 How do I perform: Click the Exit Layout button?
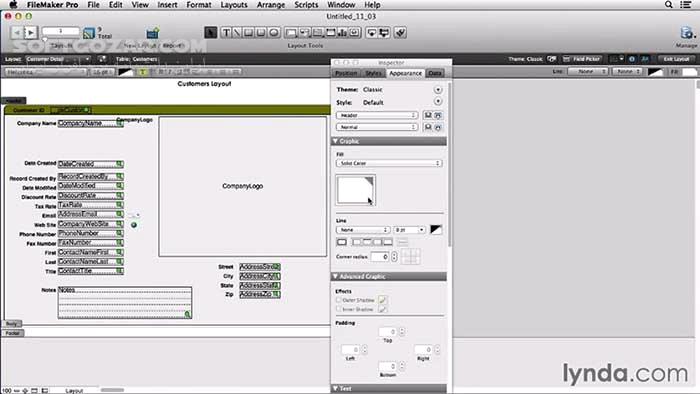point(676,59)
